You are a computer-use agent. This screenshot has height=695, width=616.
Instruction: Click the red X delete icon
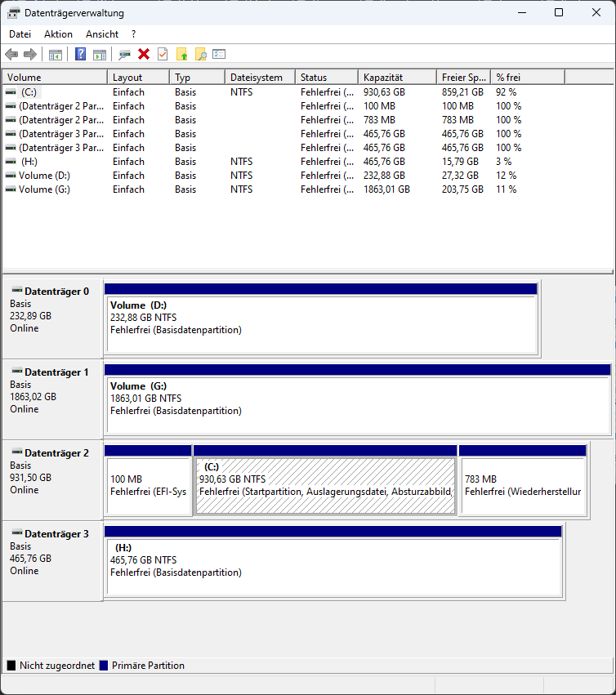(144, 54)
